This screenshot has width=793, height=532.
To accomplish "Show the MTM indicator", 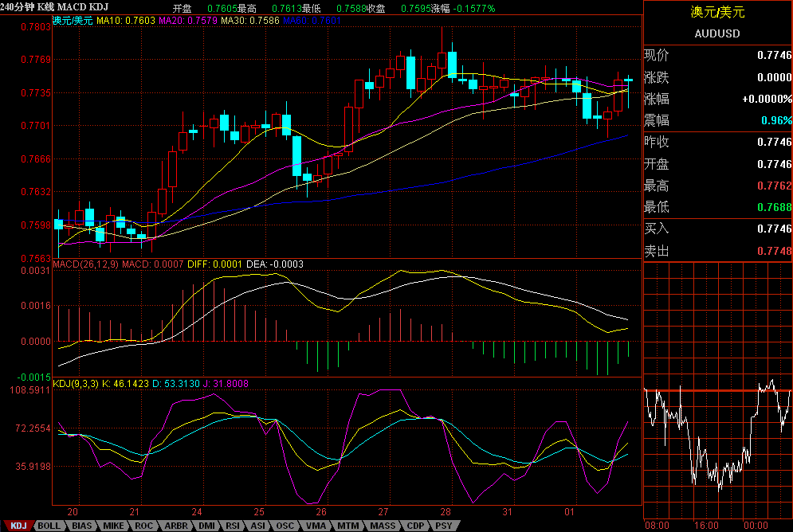I will pos(347,526).
